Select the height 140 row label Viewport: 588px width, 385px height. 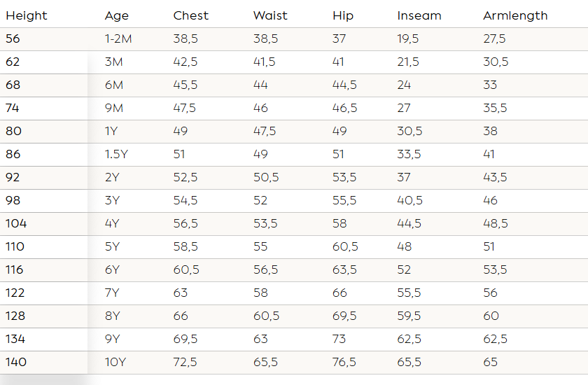tap(17, 363)
